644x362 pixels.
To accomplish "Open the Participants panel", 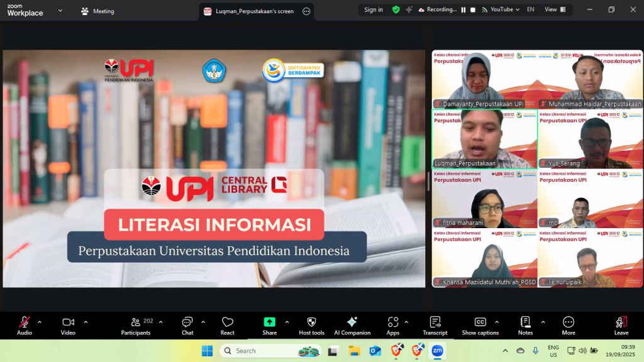I will click(x=136, y=325).
